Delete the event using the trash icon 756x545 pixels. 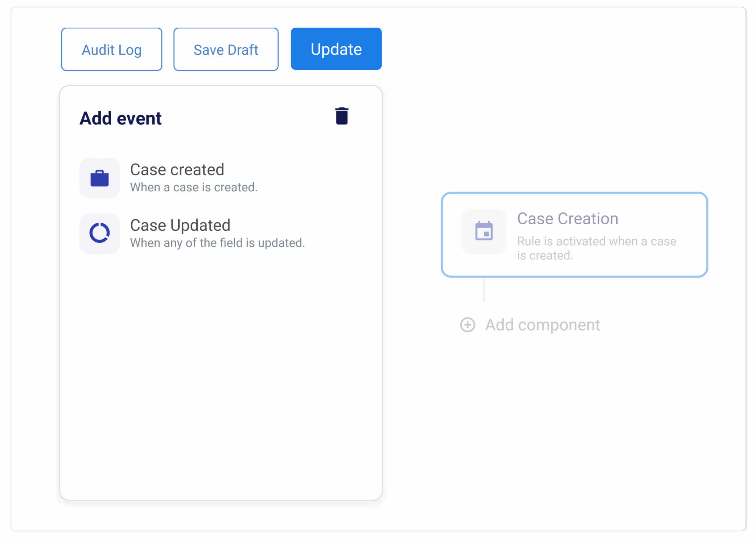(342, 116)
